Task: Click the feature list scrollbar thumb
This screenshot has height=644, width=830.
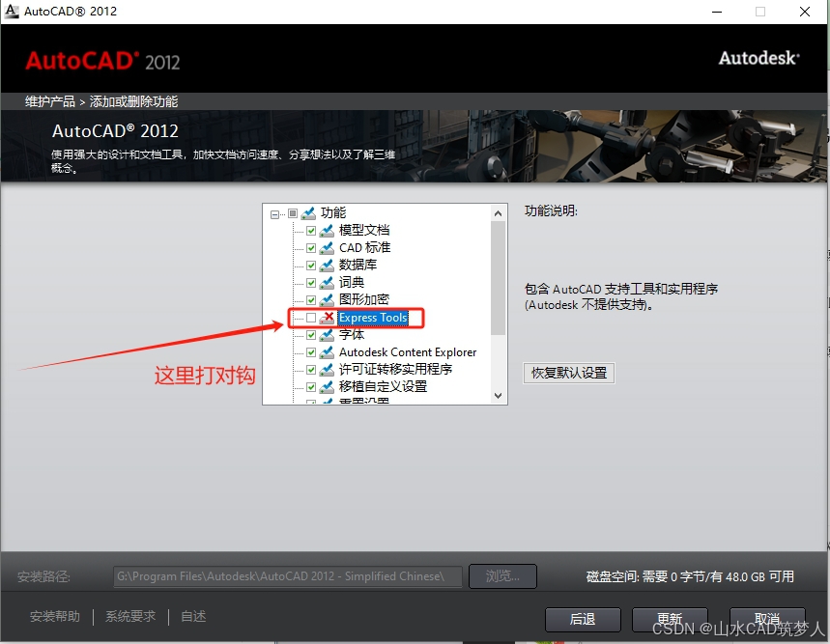Action: tap(498, 278)
